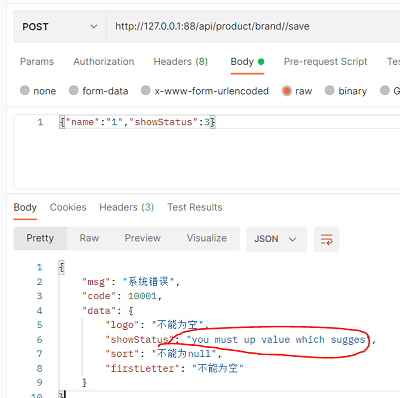Switch to Visualize response view
400x398 pixels.
(207, 238)
